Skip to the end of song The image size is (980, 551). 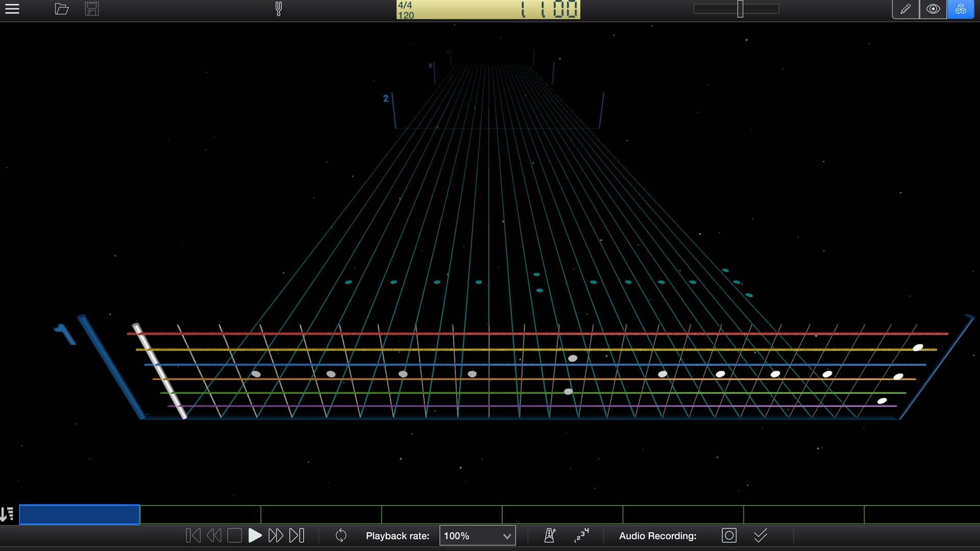[x=297, y=536]
